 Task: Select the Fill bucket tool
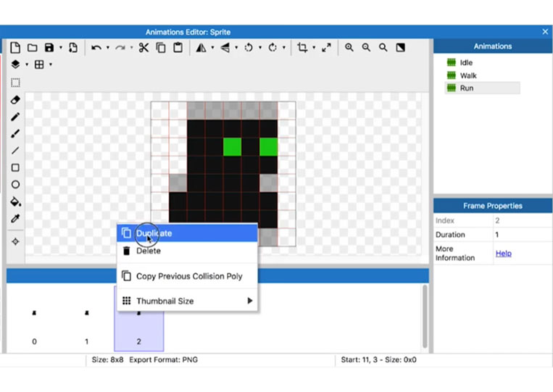(x=15, y=201)
